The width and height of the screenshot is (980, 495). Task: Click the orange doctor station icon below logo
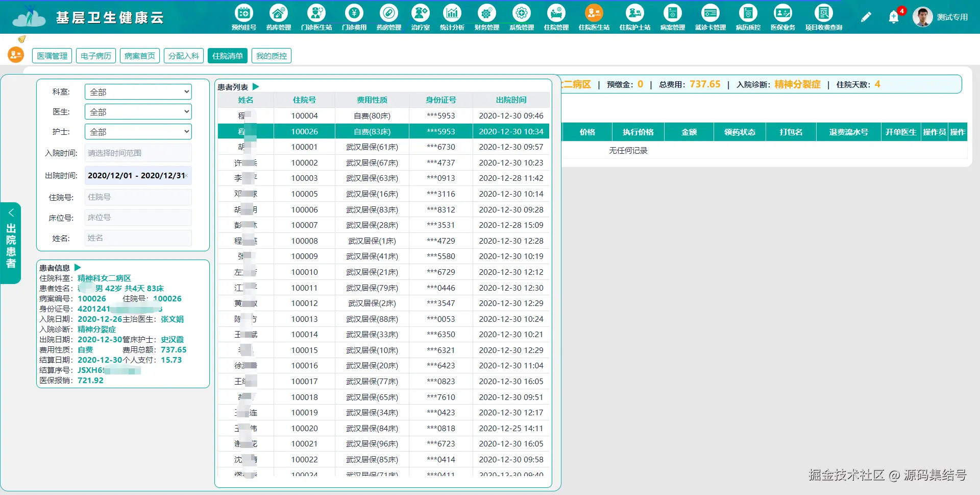click(x=16, y=54)
